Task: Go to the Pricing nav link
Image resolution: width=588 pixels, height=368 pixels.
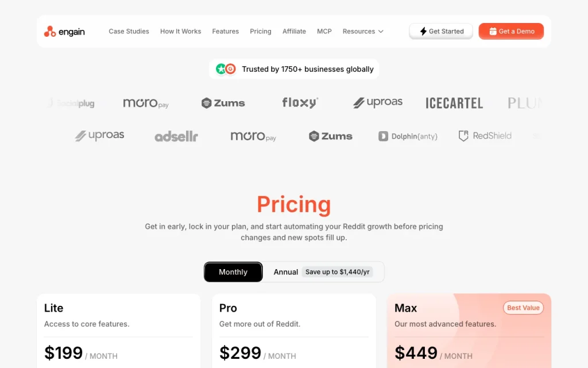Action: (261, 31)
